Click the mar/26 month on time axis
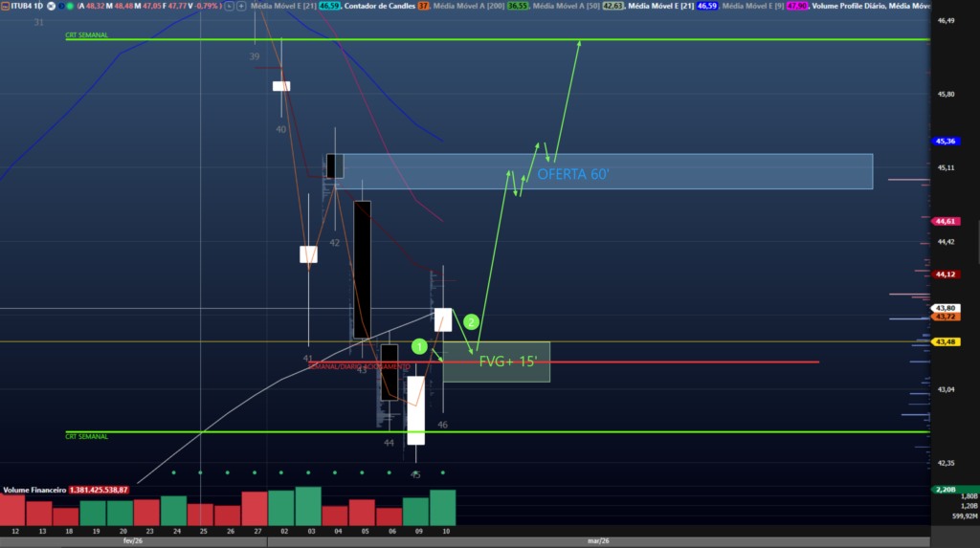This screenshot has height=548, width=980. coord(598,541)
